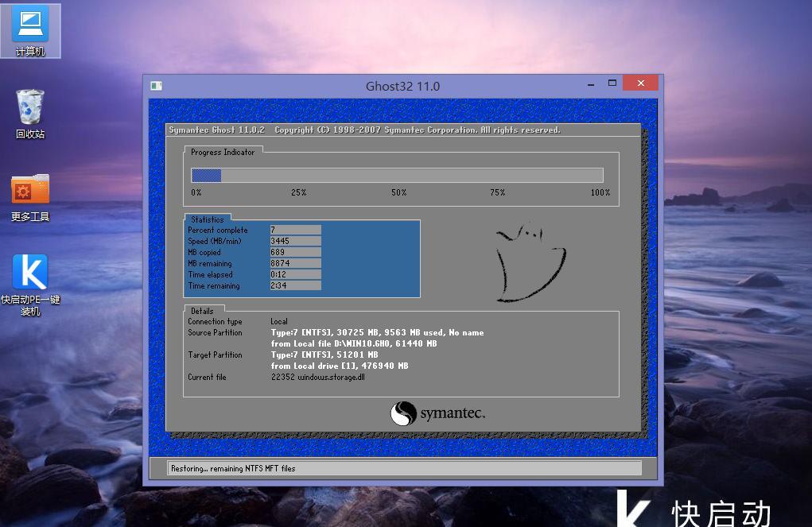Click the Details group label
This screenshot has width=812, height=527.
[x=202, y=311]
